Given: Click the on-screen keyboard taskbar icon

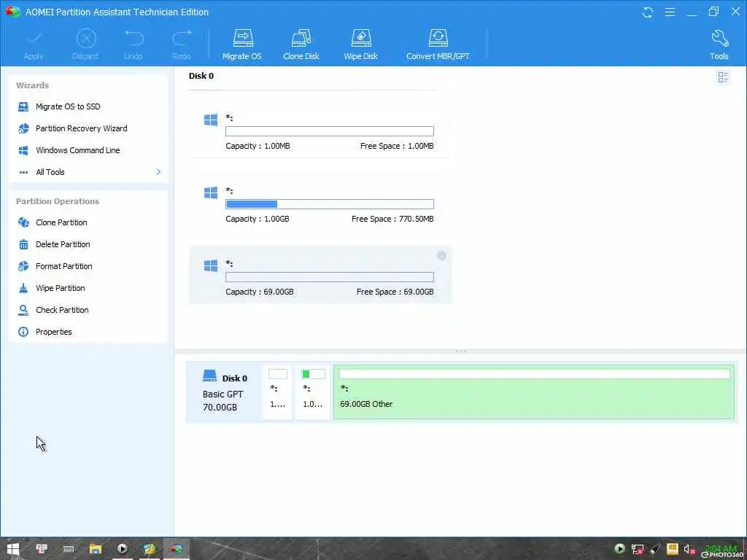Looking at the screenshot, I should pyautogui.click(x=69, y=549).
